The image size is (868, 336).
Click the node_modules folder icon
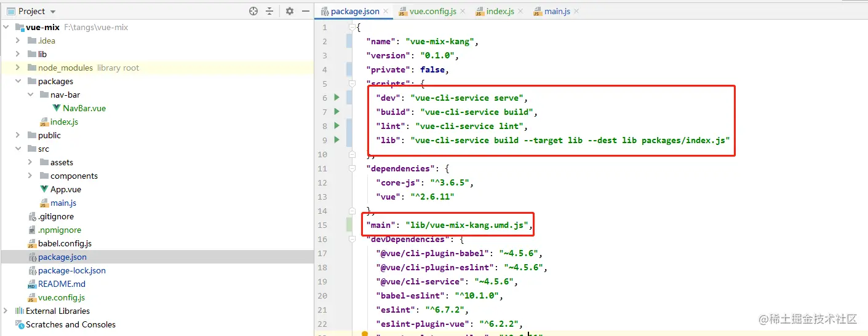[32, 68]
